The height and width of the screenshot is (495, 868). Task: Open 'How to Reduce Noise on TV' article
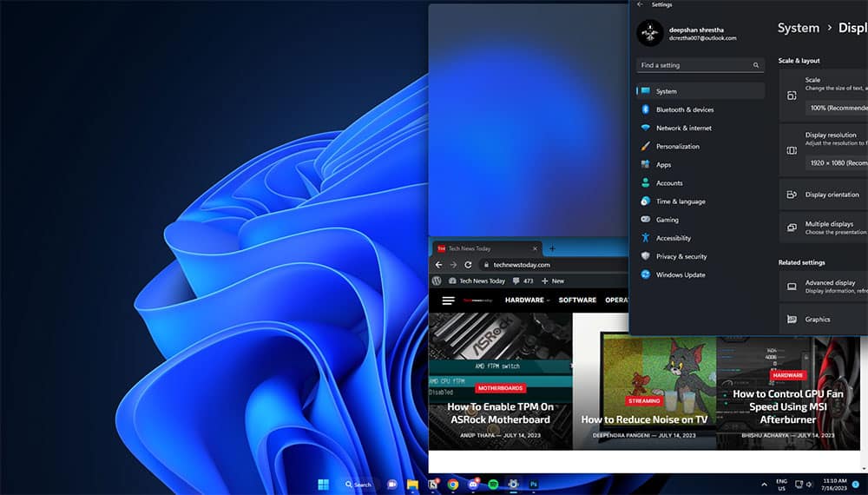644,419
